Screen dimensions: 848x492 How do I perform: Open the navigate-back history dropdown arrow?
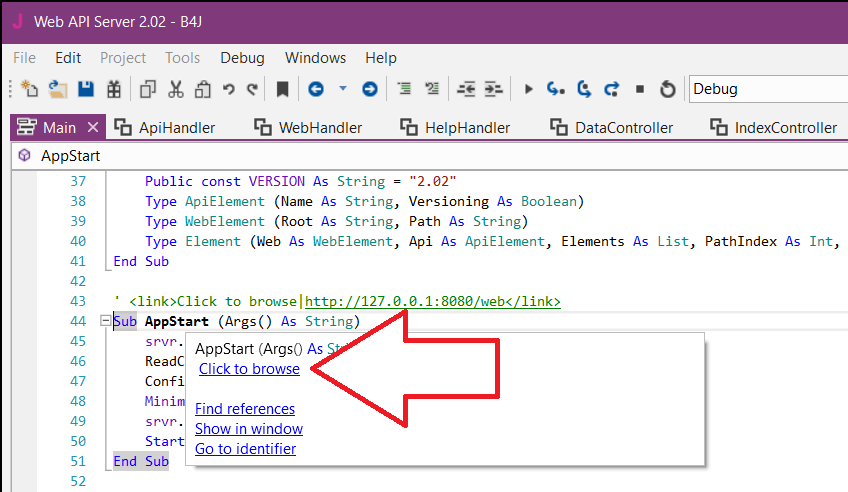click(343, 88)
